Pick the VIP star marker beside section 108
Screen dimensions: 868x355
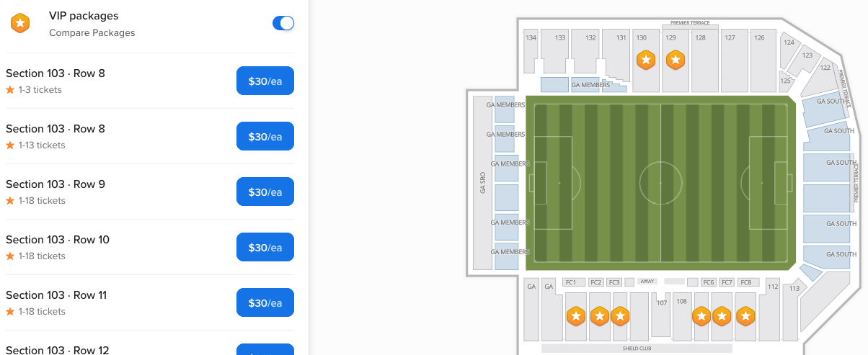[x=701, y=316]
